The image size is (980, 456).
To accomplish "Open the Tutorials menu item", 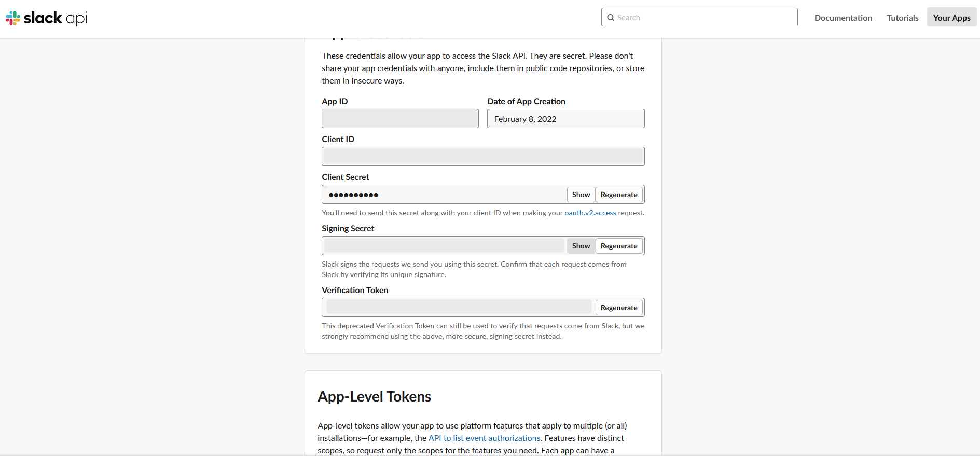I will tap(902, 18).
